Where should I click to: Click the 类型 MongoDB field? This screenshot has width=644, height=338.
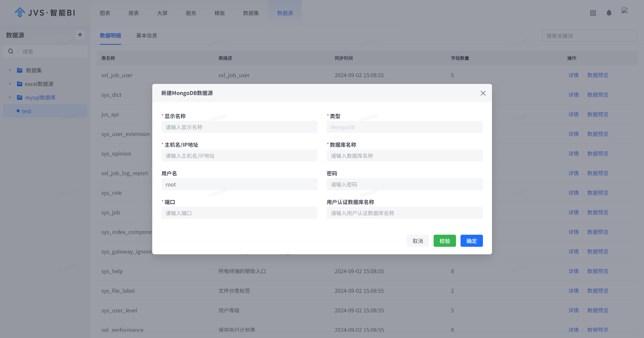405,127
